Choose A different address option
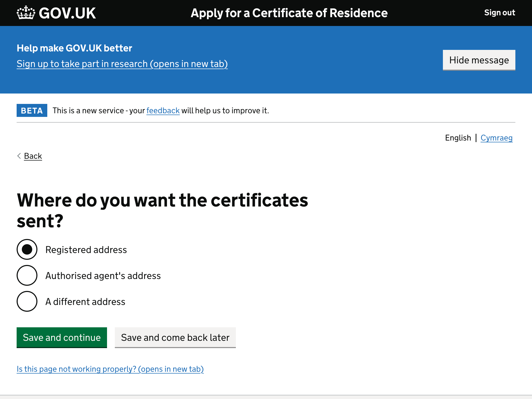The width and height of the screenshot is (532, 399). [27, 302]
